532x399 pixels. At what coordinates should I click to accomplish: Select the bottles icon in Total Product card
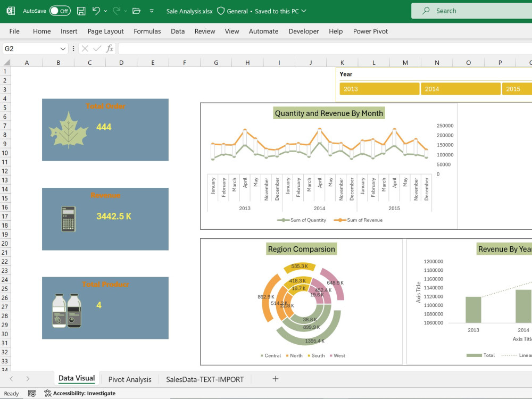click(x=66, y=311)
